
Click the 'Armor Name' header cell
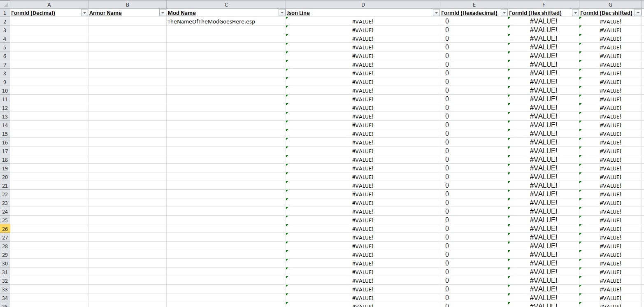[127, 13]
